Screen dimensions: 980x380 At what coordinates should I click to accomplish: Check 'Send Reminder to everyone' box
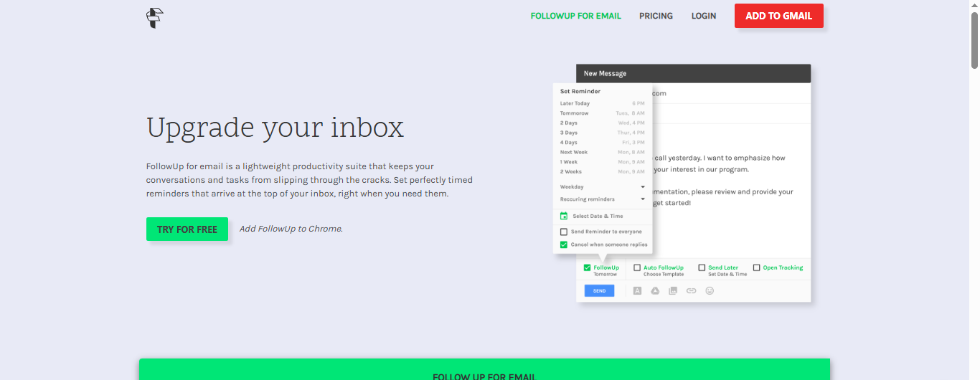click(564, 232)
